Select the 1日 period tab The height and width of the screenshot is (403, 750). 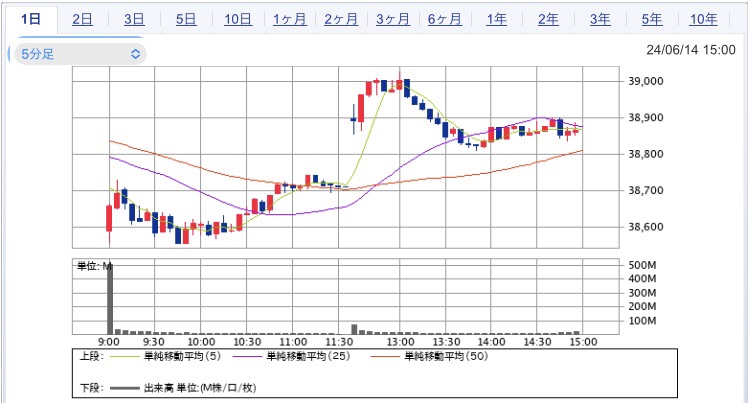[x=31, y=19]
